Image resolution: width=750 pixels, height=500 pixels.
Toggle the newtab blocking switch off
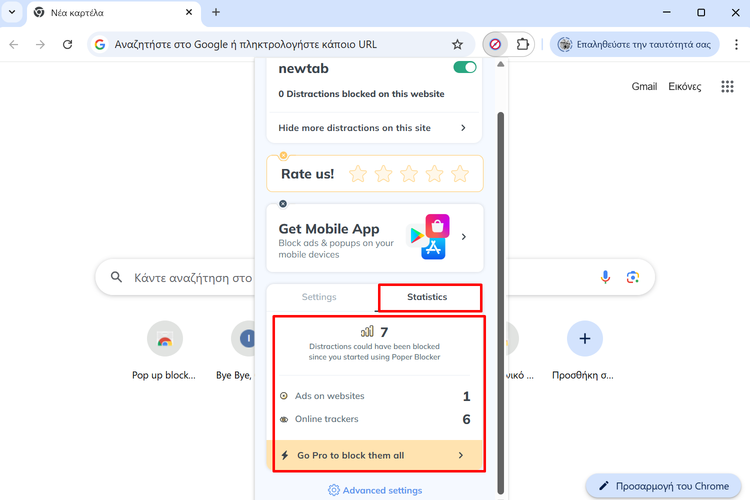coord(464,68)
